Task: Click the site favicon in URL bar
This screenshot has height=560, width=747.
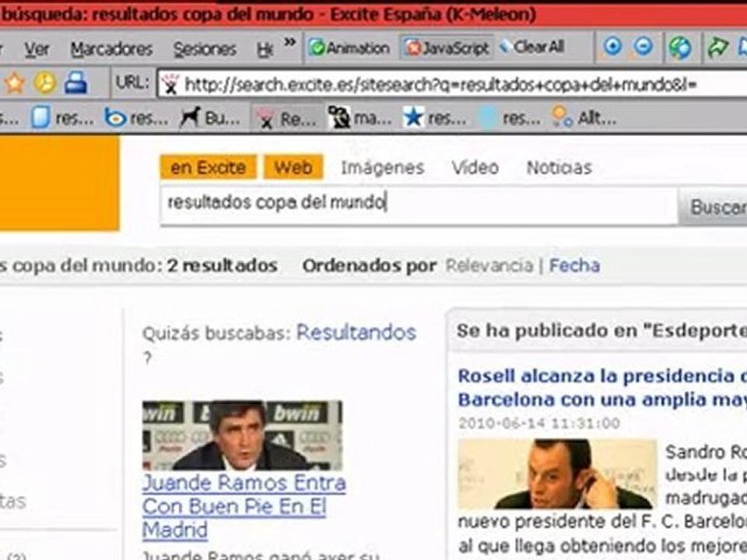Action: [170, 85]
